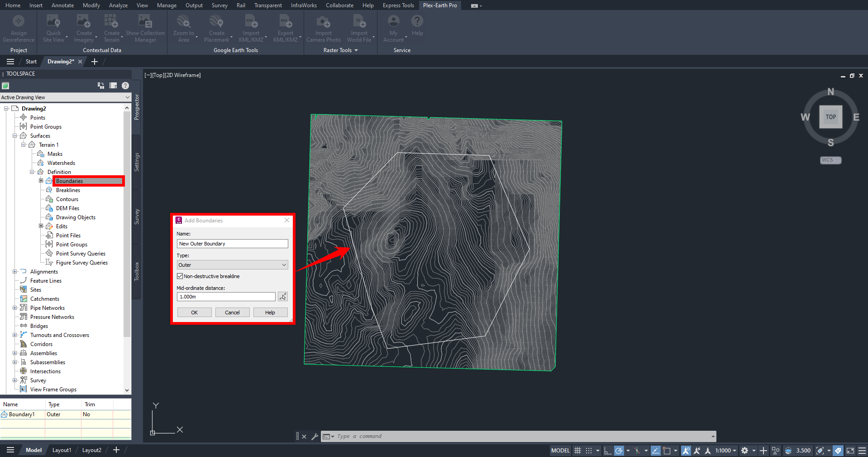Click the Assign Georeference icon

19,22
